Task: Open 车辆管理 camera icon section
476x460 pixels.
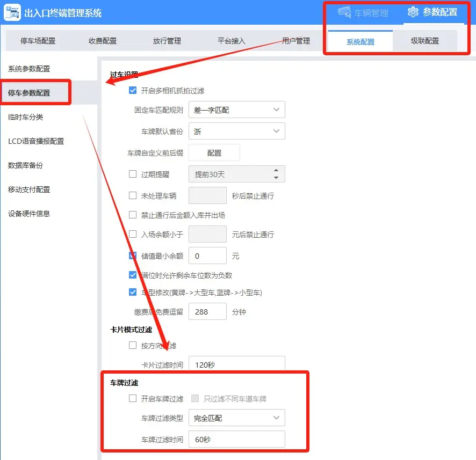Action: [x=344, y=13]
